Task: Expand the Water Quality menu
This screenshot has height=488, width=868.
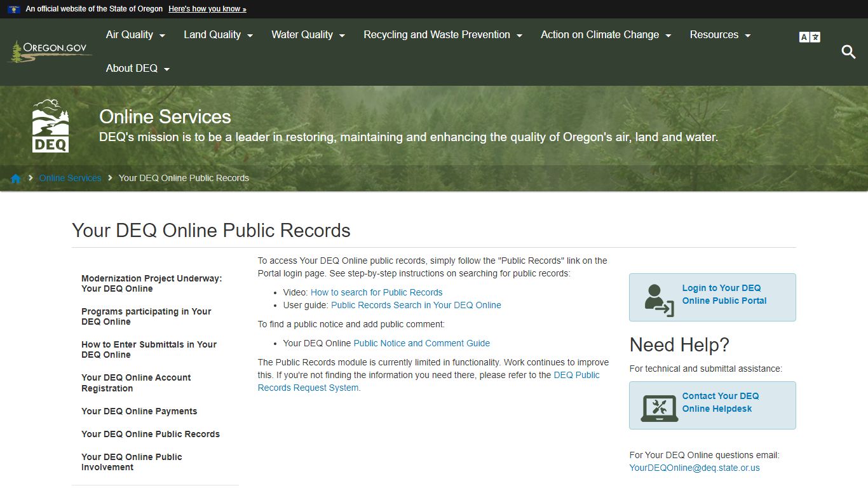Action: [x=308, y=35]
